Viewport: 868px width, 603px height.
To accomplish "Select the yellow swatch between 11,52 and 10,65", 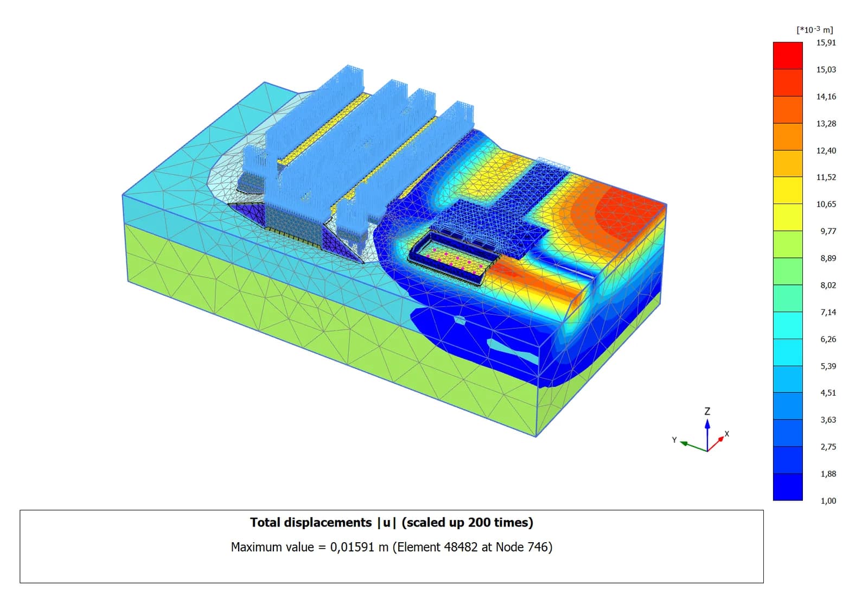I will (x=788, y=191).
